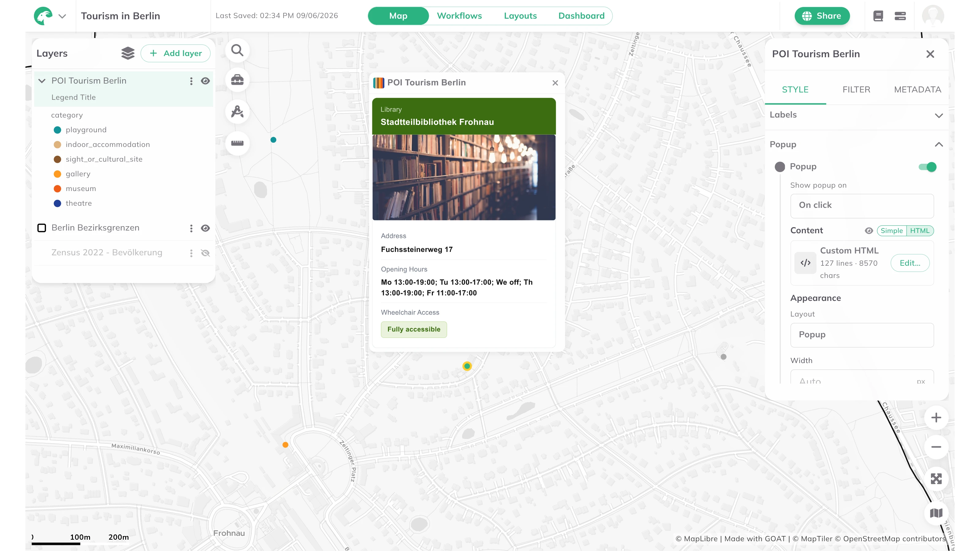Disable the Popup switch
Screen dimensions: 980x551
click(x=928, y=167)
